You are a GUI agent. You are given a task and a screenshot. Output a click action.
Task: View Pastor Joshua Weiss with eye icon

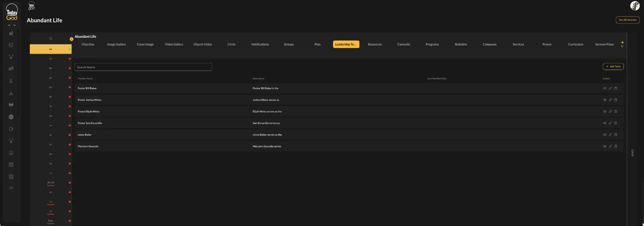(x=605, y=100)
